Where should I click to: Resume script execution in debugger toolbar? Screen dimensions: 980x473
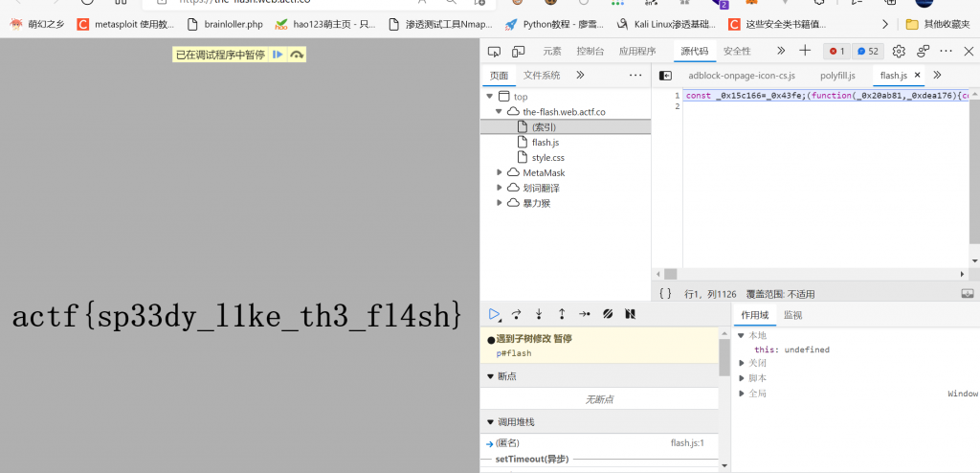pos(494,314)
